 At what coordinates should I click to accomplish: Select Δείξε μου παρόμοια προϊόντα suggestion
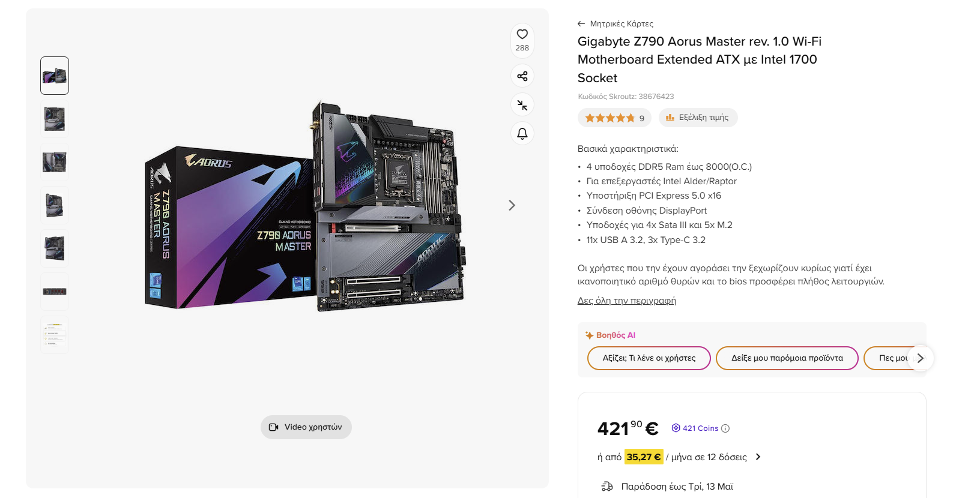[787, 358]
